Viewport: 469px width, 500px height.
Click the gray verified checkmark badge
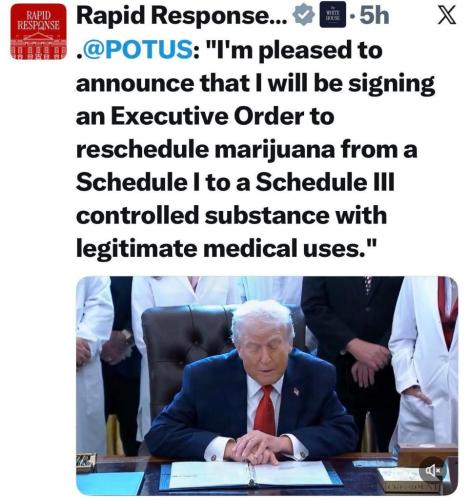[303, 16]
